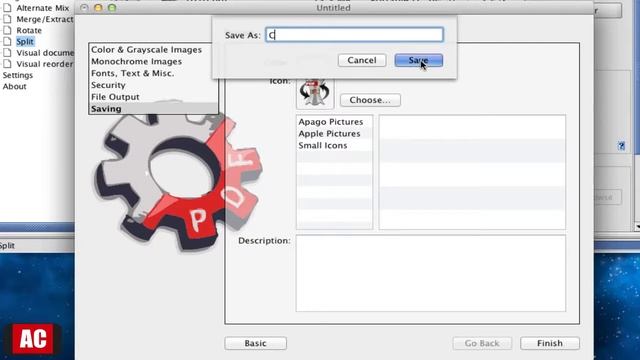Click the Save button in dialog
Viewport: 640px width, 360px height.
pyautogui.click(x=418, y=60)
